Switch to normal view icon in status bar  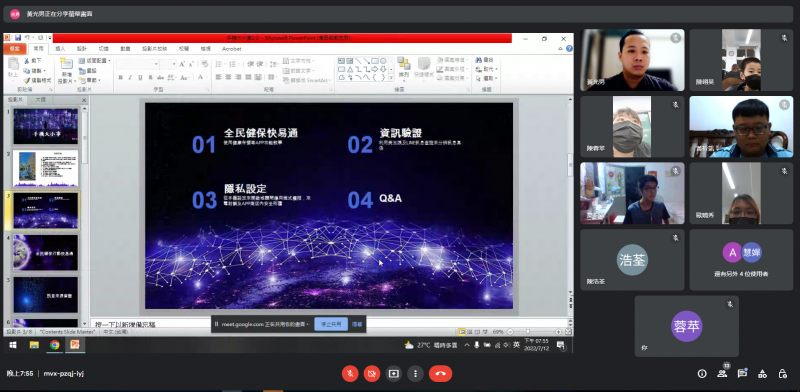[x=462, y=332]
